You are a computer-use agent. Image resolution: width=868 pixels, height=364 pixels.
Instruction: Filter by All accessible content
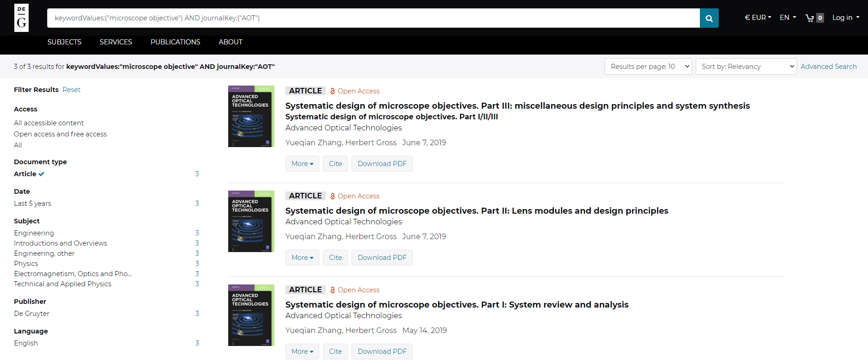49,123
